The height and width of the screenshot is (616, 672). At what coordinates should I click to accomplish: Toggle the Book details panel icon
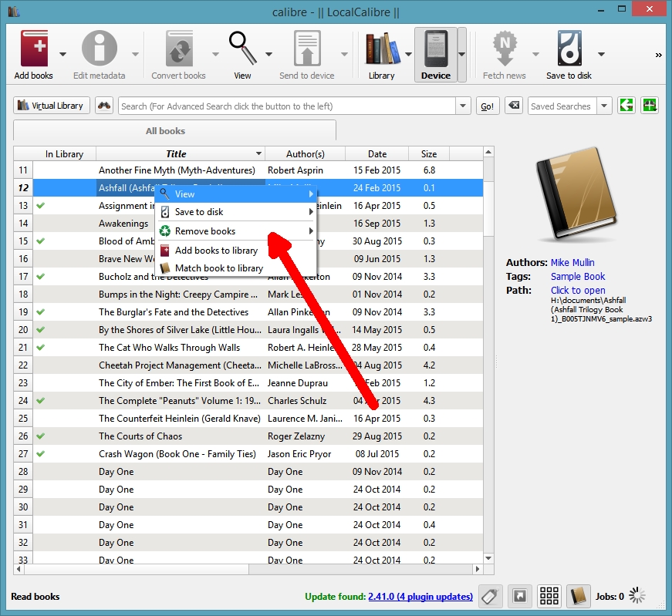(x=578, y=596)
